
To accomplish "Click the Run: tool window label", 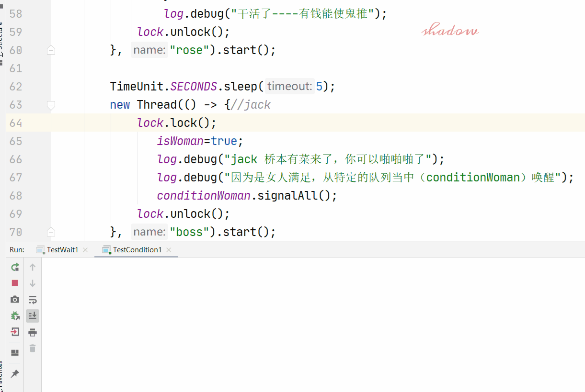I will (x=17, y=250).
